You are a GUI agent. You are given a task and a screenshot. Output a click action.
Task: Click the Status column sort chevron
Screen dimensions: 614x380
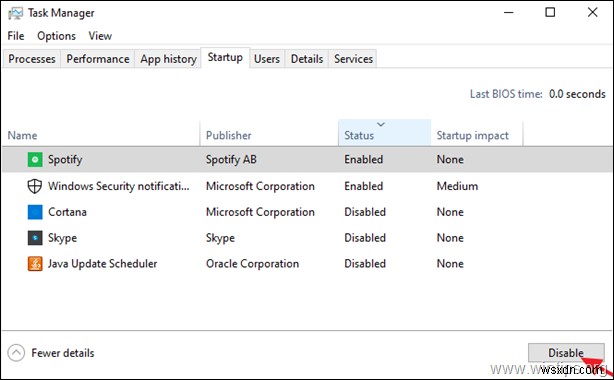(x=381, y=124)
